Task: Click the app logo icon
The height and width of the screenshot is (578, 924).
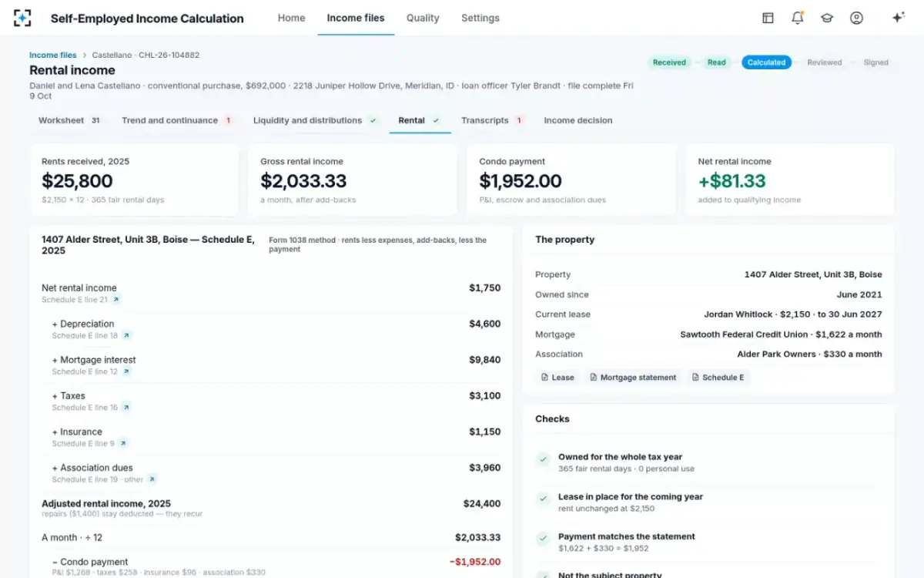Action: [x=23, y=18]
